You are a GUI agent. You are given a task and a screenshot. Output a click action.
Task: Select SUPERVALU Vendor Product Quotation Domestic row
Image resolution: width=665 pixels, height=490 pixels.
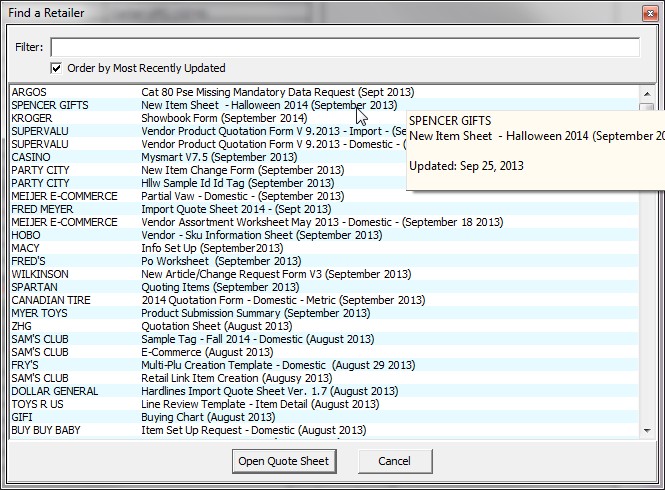pyautogui.click(x=324, y=144)
